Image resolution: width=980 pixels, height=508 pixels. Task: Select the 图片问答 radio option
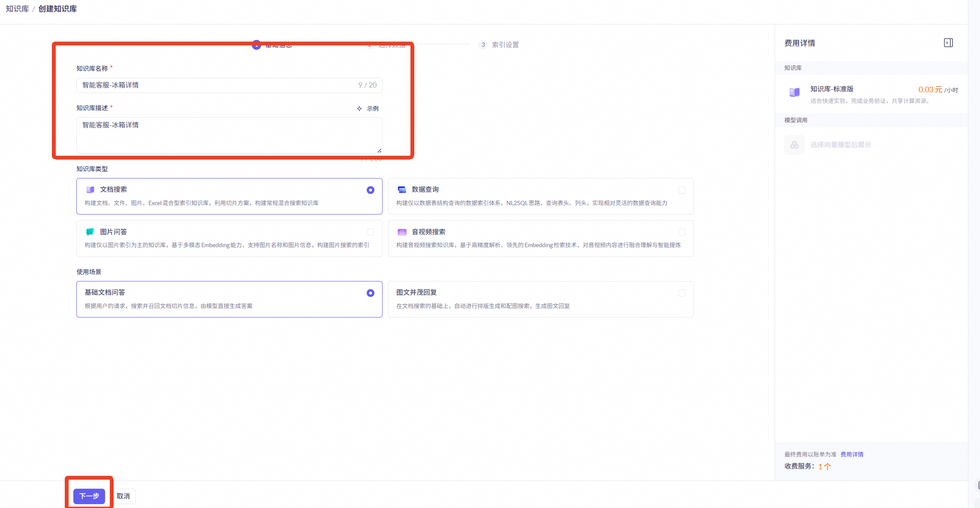pyautogui.click(x=371, y=232)
